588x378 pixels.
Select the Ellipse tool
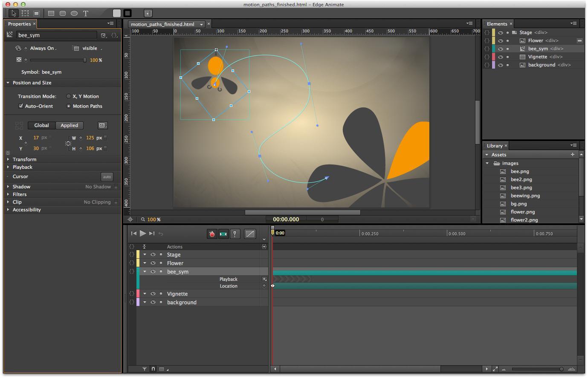(x=73, y=13)
